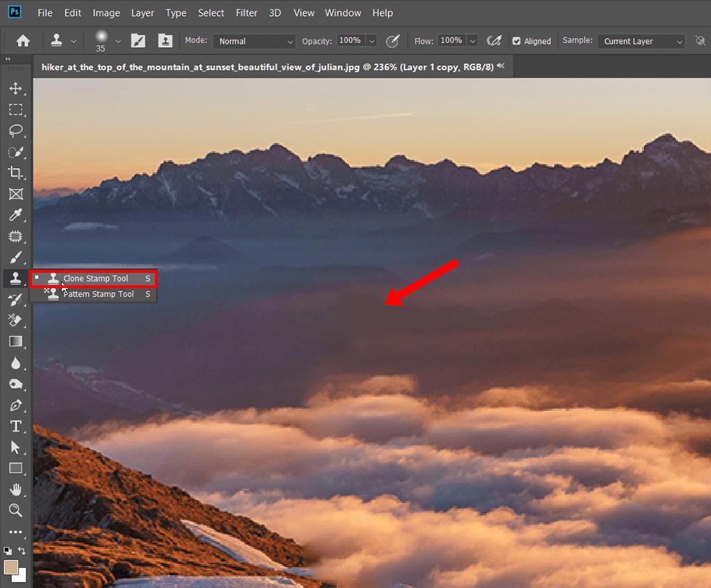Click the Clone Stamp tool preset icon
Viewport: 711px width, 588px height.
coord(57,41)
